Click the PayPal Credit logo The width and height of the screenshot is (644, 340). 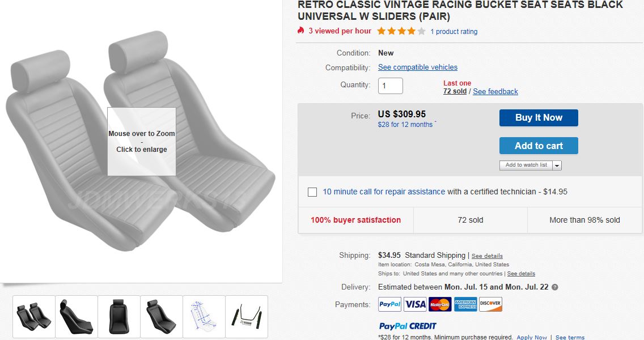(408, 326)
